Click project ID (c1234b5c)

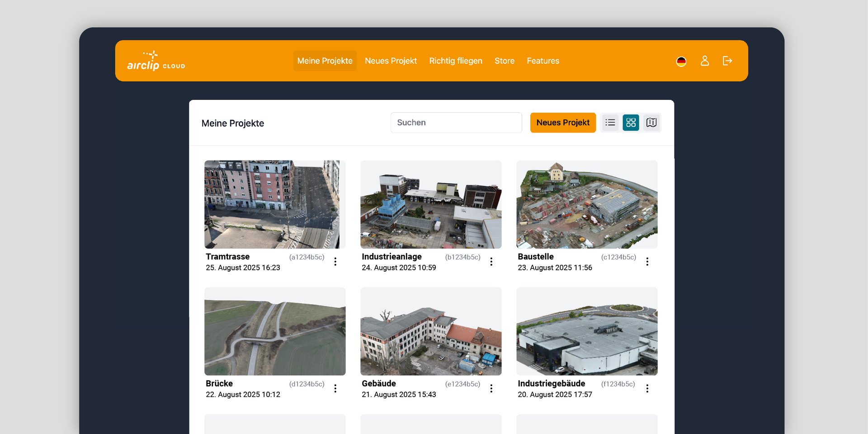click(x=619, y=257)
